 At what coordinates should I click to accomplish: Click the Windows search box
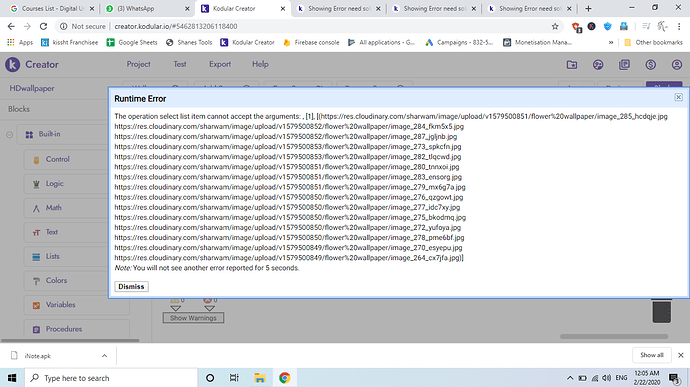111,378
